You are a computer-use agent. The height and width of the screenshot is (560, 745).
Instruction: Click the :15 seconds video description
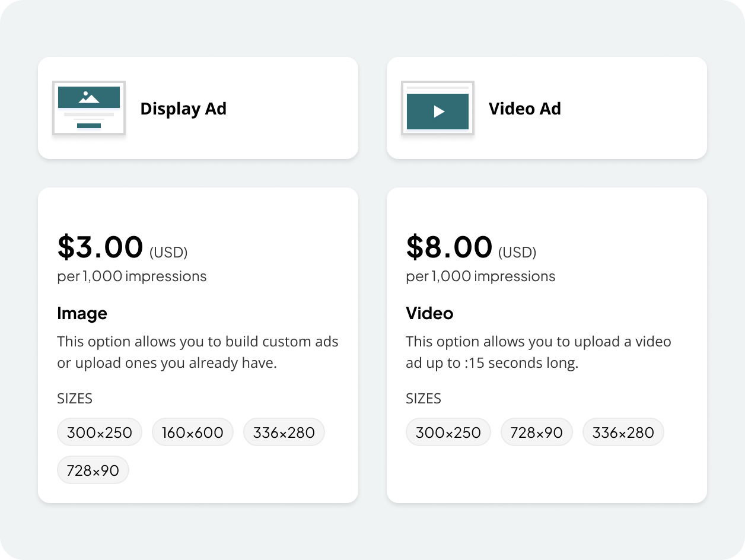click(x=539, y=352)
